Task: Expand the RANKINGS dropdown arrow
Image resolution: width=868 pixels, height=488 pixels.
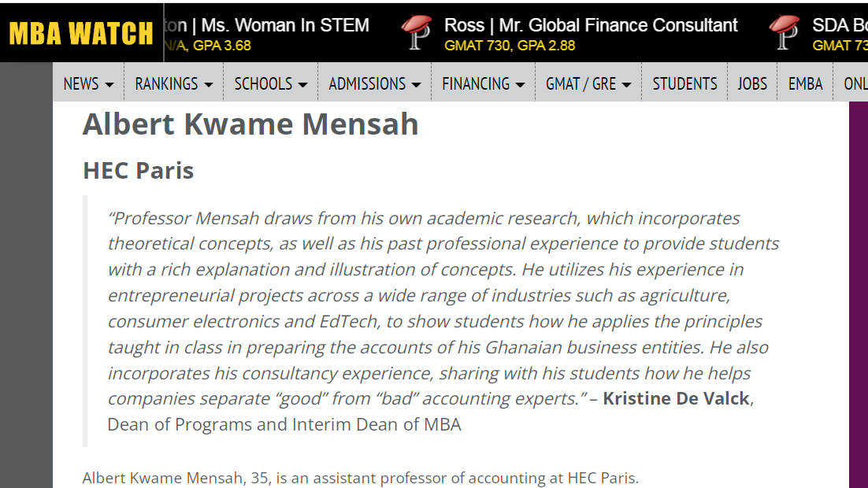Action: pos(208,85)
